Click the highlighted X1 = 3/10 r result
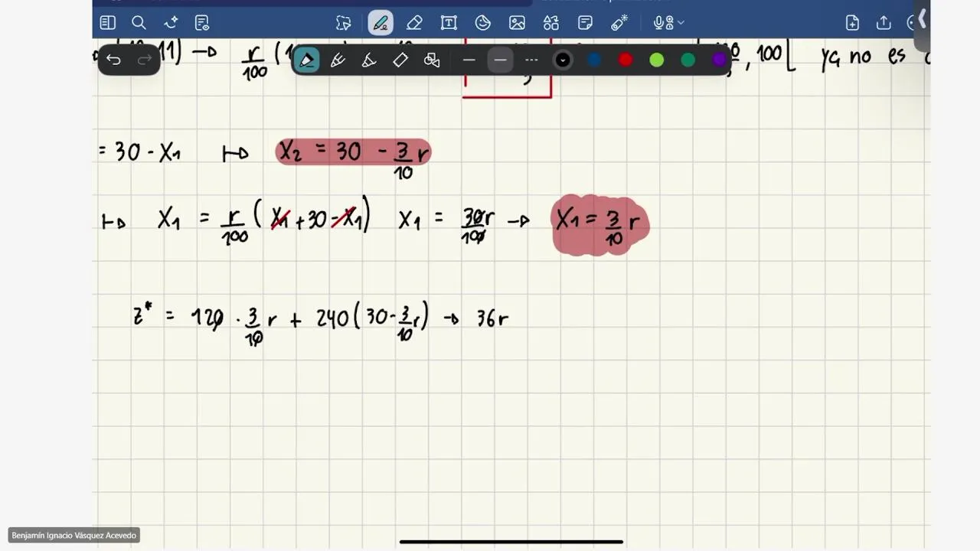The image size is (980, 551). click(x=600, y=226)
